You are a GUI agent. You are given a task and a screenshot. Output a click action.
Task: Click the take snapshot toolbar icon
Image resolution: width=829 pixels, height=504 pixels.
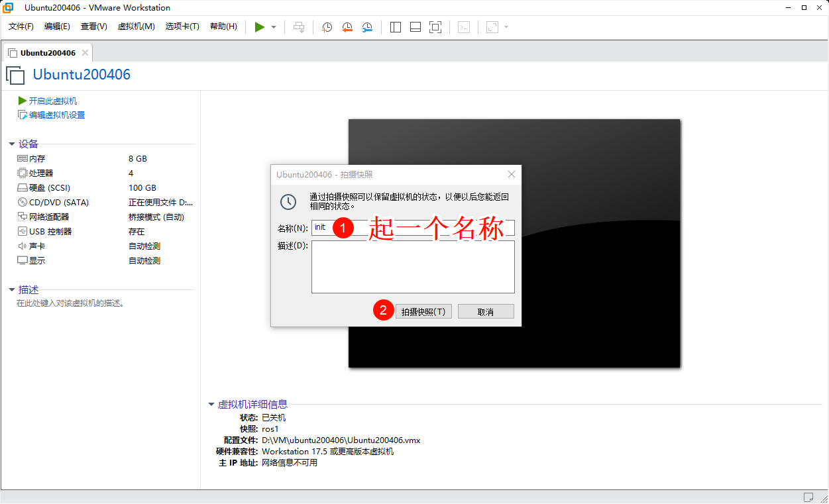pyautogui.click(x=327, y=27)
